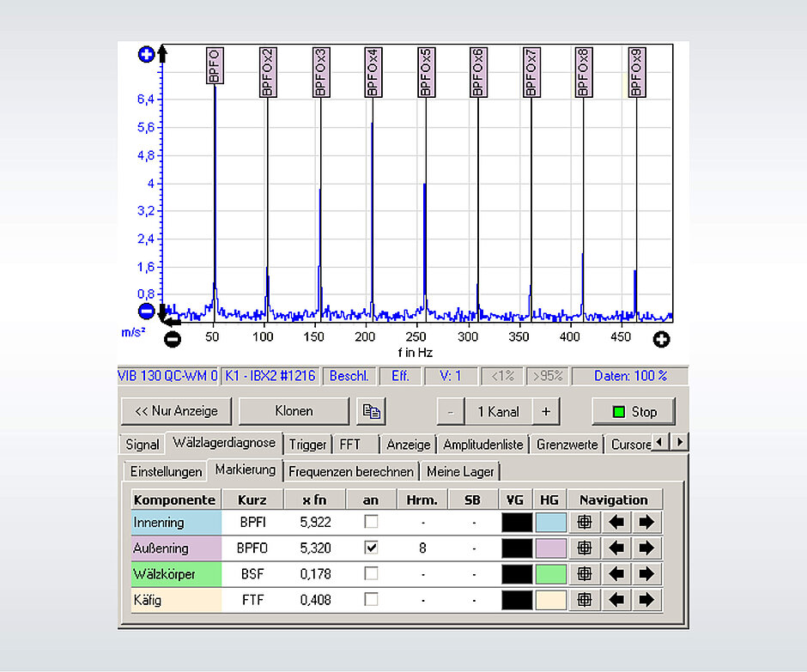This screenshot has height=672, width=807.
Task: Click the black minus icon below the frequency axis
Action: click(173, 339)
